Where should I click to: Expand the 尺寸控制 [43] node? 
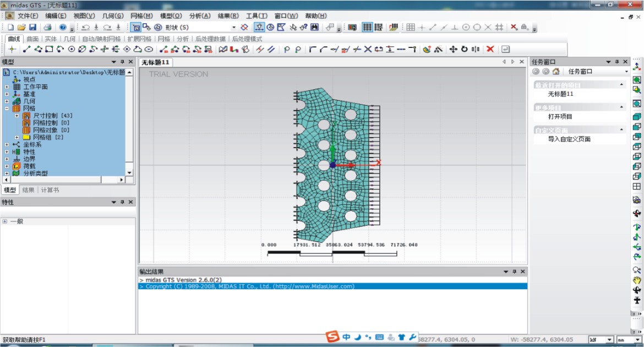[x=17, y=116]
